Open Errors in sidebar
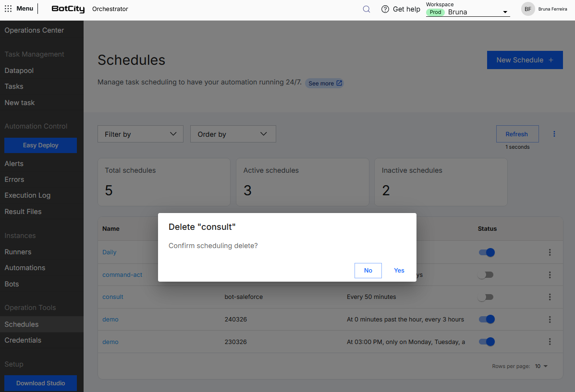575x392 pixels. [x=14, y=179]
